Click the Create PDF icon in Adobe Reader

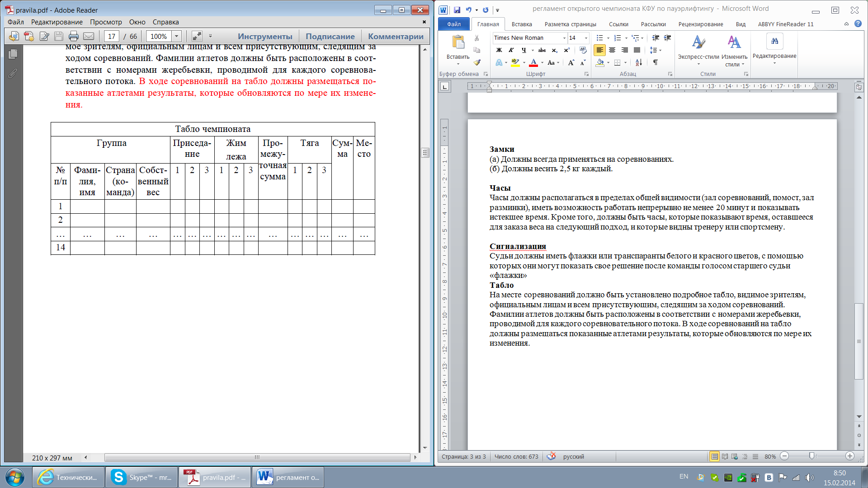click(29, 36)
